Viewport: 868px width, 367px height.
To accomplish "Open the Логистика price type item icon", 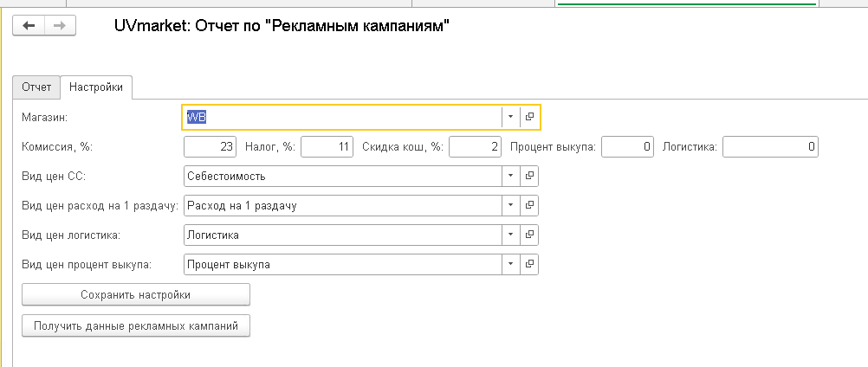I will (529, 235).
